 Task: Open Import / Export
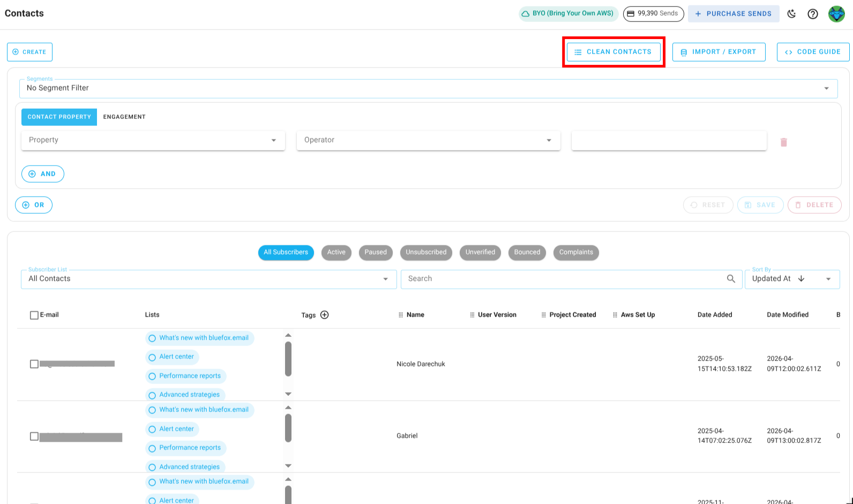pyautogui.click(x=719, y=52)
